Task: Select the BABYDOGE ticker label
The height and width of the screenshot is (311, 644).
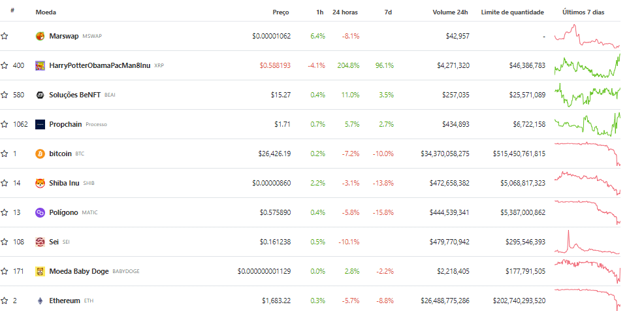Action: [x=125, y=272]
